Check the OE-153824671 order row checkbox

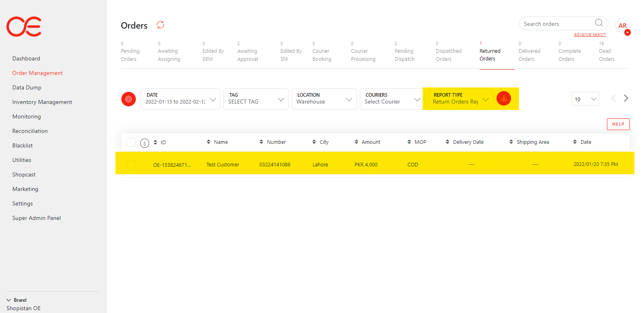point(131,164)
